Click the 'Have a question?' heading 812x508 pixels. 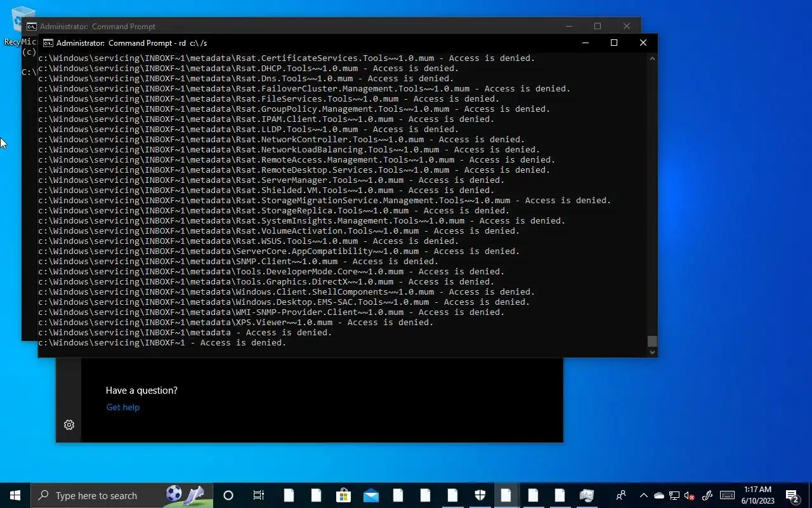(x=141, y=390)
